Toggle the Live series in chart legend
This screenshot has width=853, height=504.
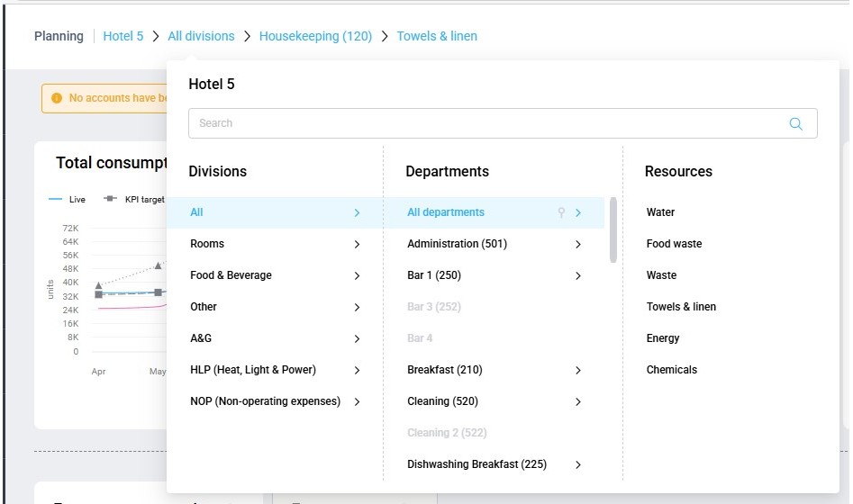[x=67, y=199]
